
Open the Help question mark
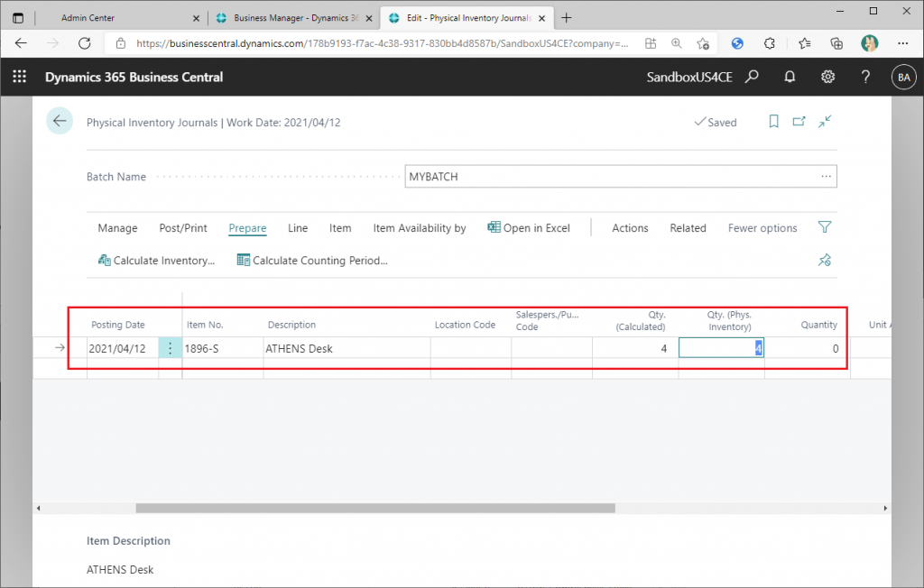[x=865, y=77]
